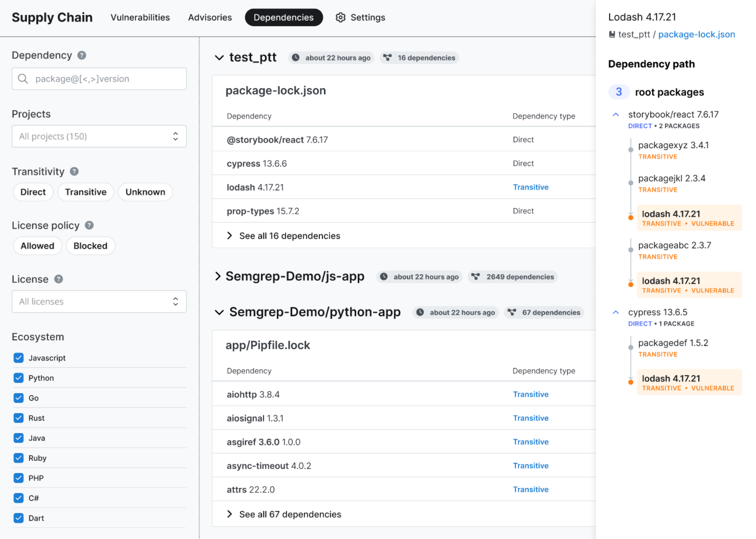Screen dimensions: 756x539
Task: Open the package-lock.json link in side panel
Action: coord(696,34)
